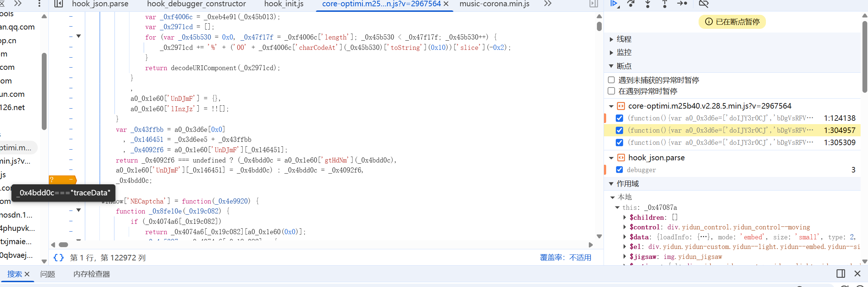Click the 覆盖率: 不适用 link
Screen dimensions: 868x287
click(565, 257)
